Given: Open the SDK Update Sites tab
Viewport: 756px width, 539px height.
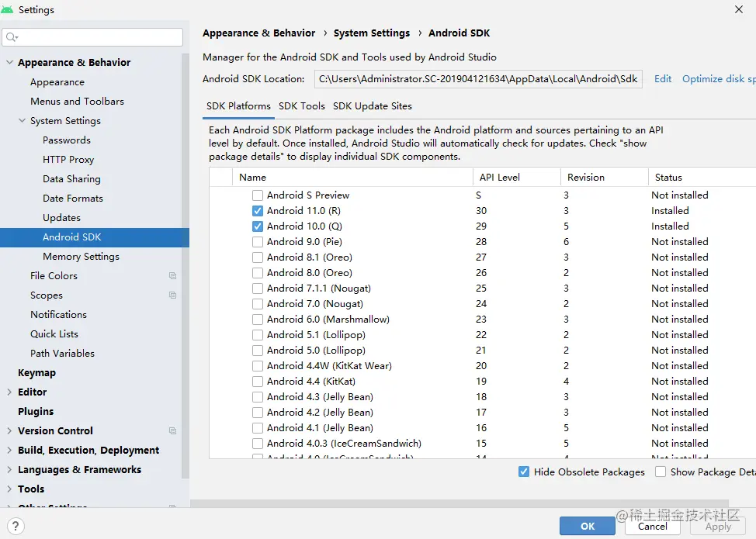Looking at the screenshot, I should pos(373,106).
